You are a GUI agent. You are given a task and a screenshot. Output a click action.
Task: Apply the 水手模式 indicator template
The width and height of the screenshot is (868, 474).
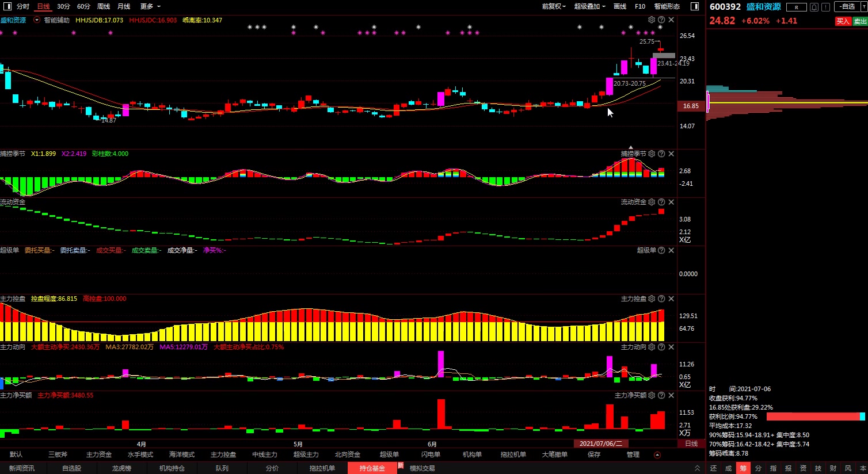[140, 454]
